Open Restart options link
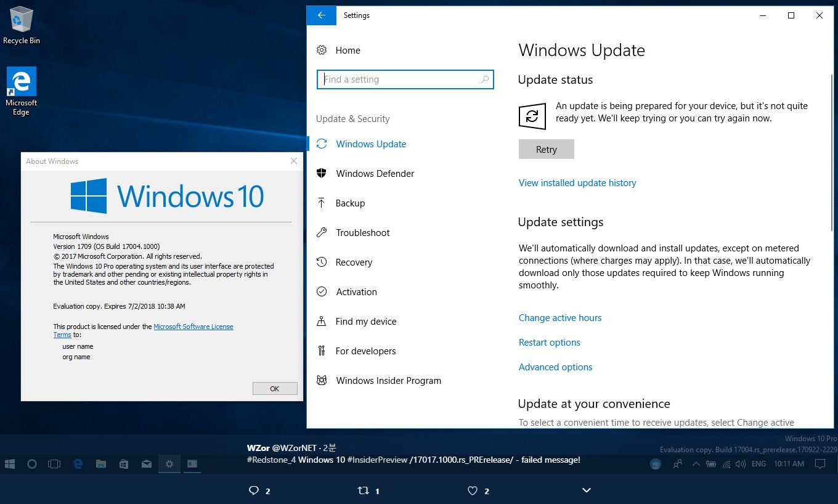 pyautogui.click(x=550, y=343)
